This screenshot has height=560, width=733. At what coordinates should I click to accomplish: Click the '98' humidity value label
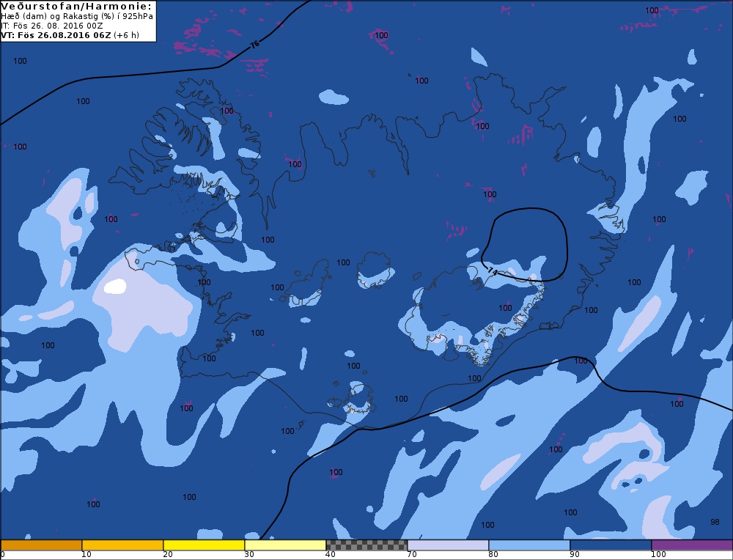[x=715, y=522]
